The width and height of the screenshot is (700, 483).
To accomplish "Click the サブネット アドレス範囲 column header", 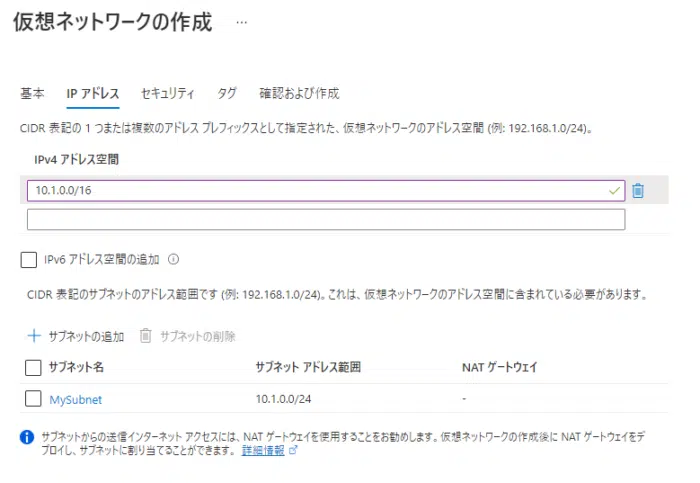I will [308, 367].
